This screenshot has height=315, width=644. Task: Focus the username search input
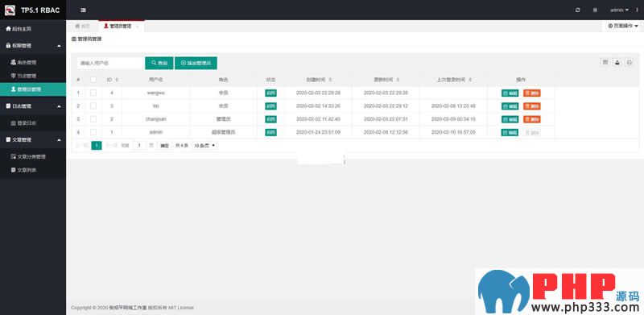[110, 63]
